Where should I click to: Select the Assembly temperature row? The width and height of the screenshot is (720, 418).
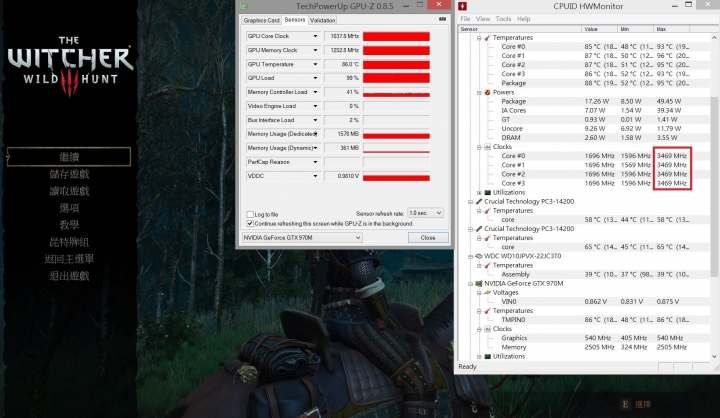pyautogui.click(x=584, y=274)
